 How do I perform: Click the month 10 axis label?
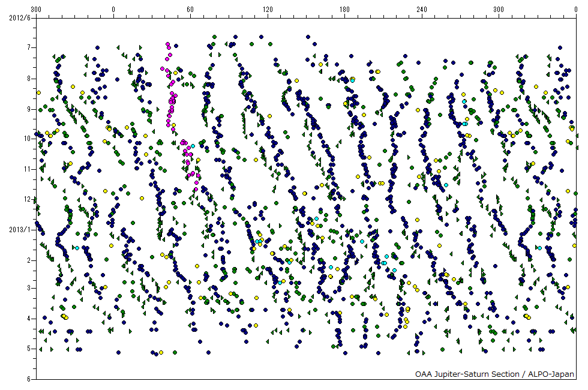pos(28,139)
